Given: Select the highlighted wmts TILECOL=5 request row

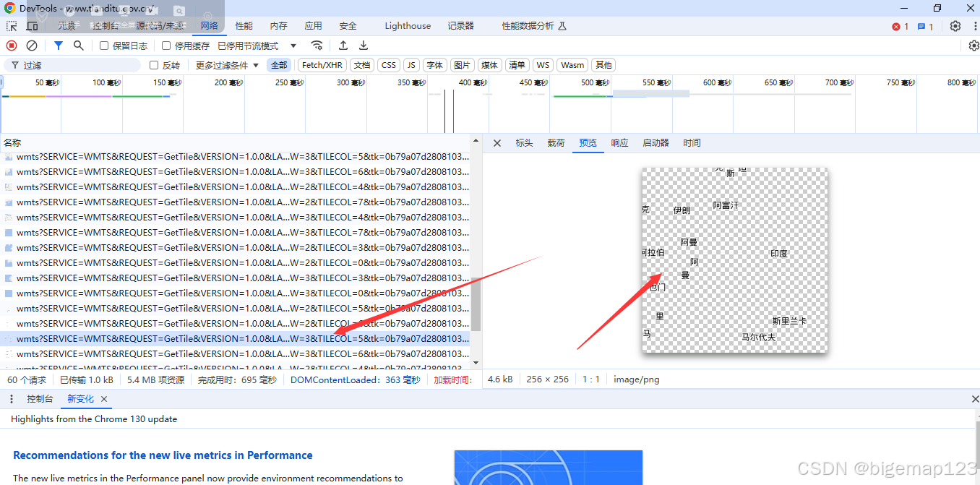Looking at the screenshot, I should point(236,339).
